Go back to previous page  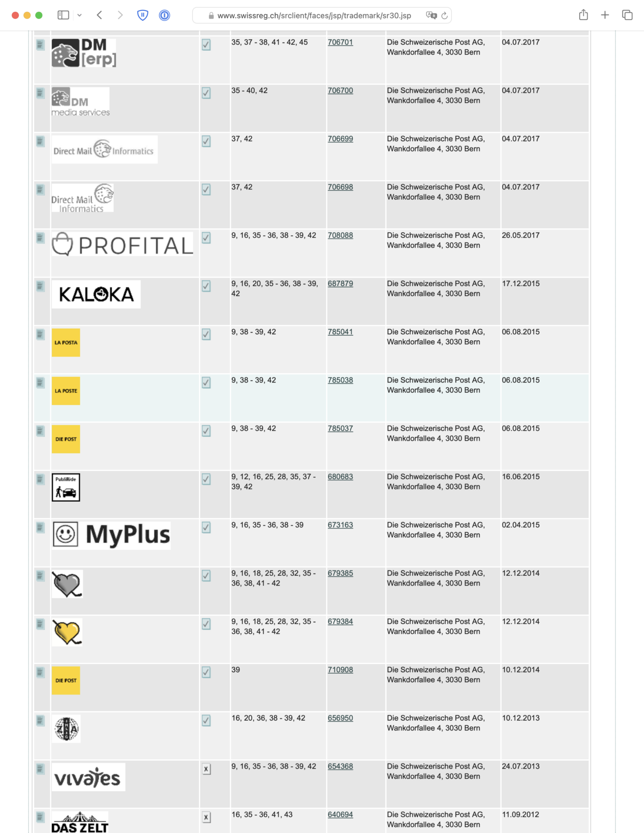tap(100, 15)
